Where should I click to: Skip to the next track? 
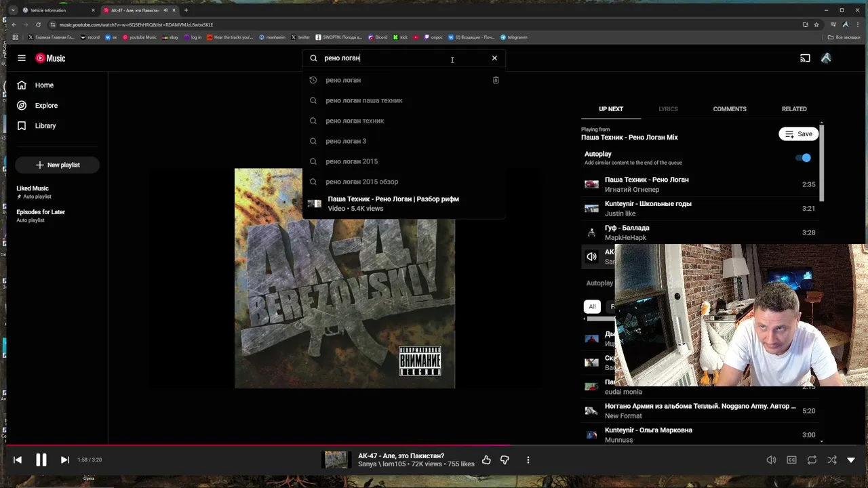[64, 460]
